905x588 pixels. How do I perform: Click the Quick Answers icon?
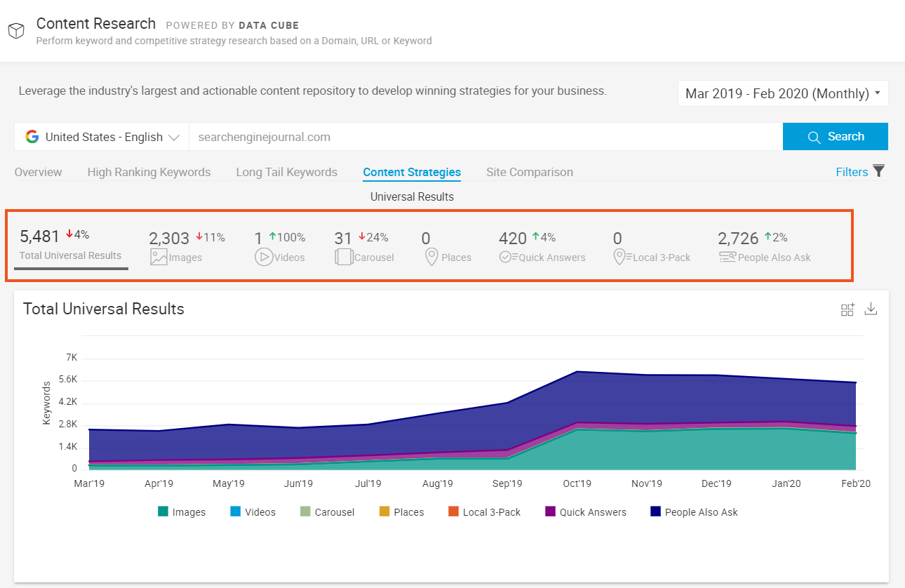[x=506, y=257]
